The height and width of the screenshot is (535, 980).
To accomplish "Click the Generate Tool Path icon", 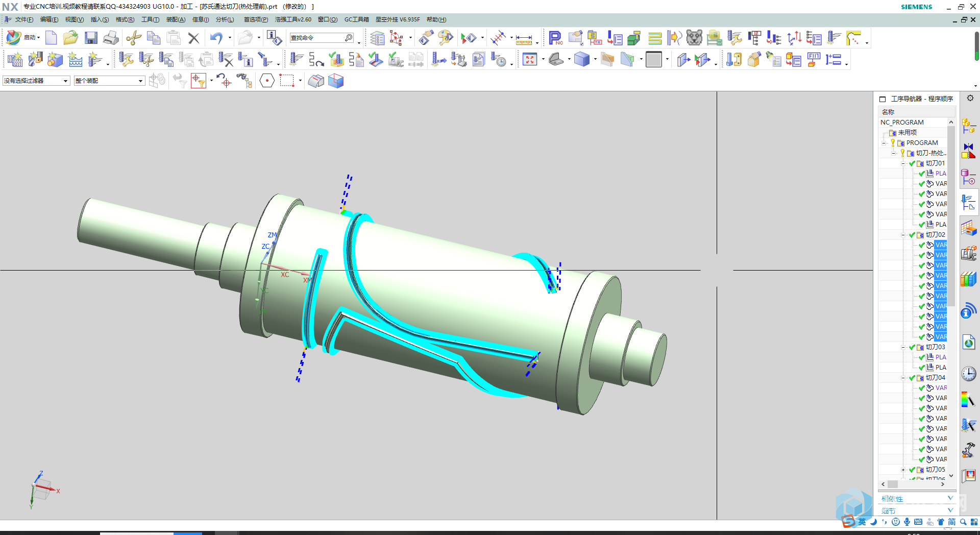I will tap(296, 60).
